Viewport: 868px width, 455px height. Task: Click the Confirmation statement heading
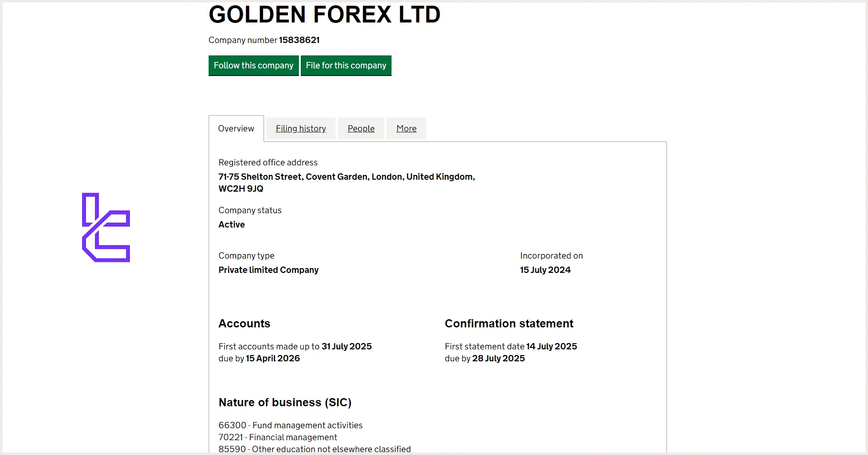point(509,324)
